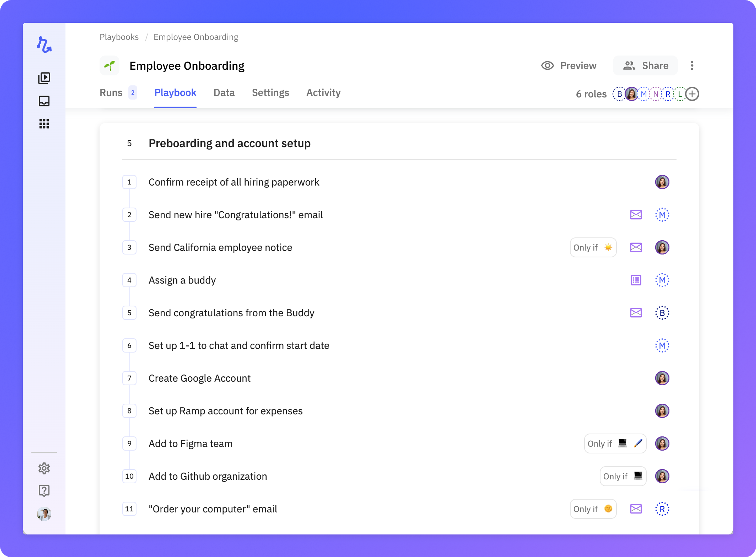
Task: Open user profile avatar at sidebar bottom
Action: coord(44,514)
